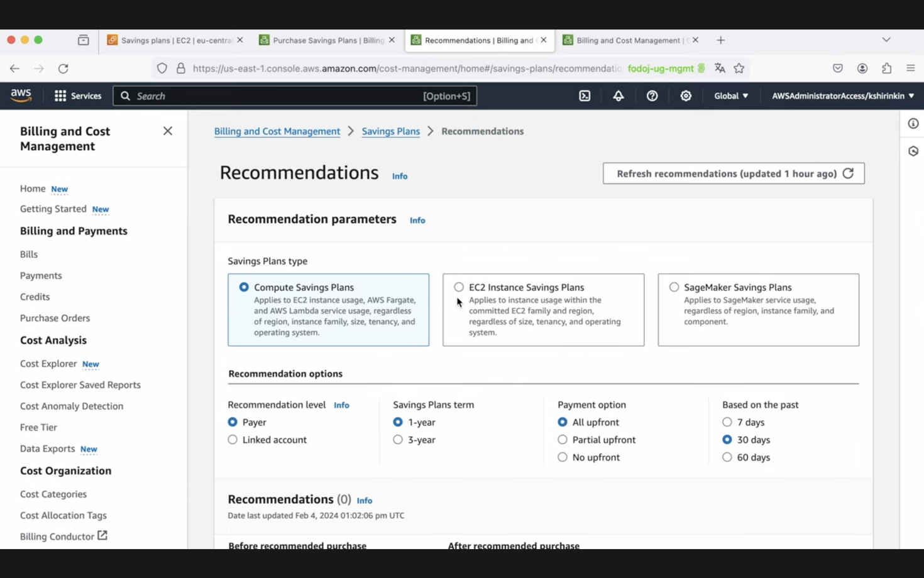This screenshot has height=578, width=924.
Task: Open Cost Anomaly Detection in sidebar
Action: [72, 406]
